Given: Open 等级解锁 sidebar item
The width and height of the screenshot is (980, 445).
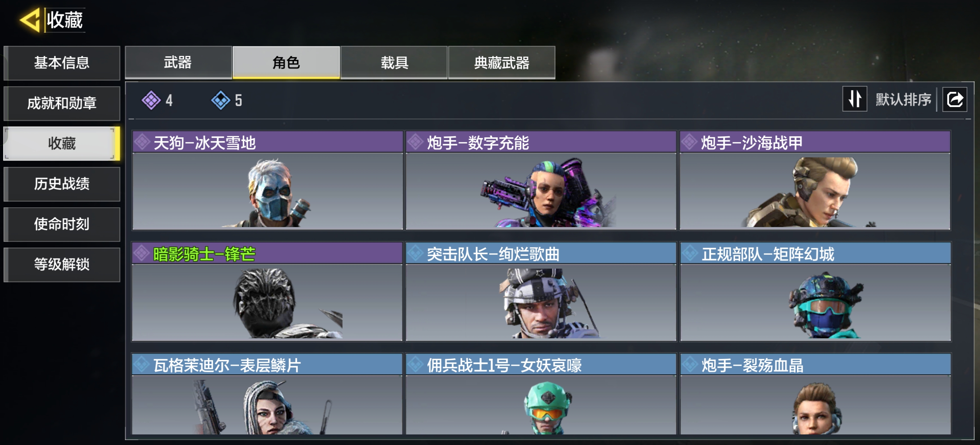Looking at the screenshot, I should click(62, 264).
